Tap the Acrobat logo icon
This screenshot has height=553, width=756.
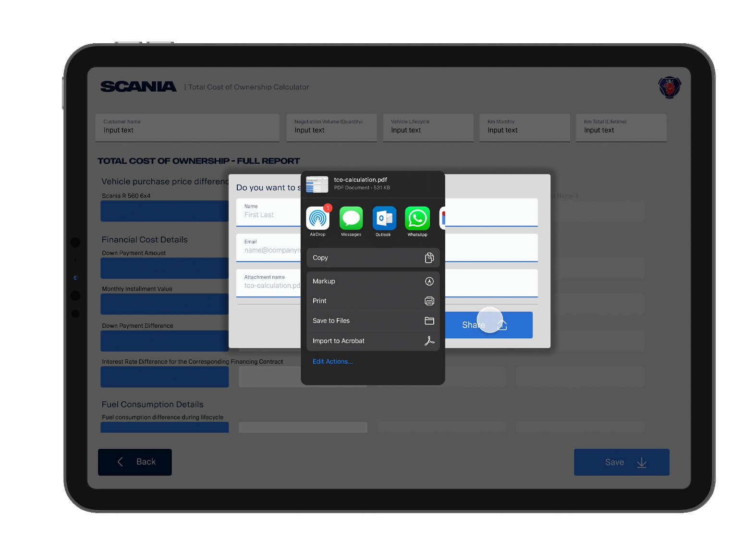tap(429, 341)
